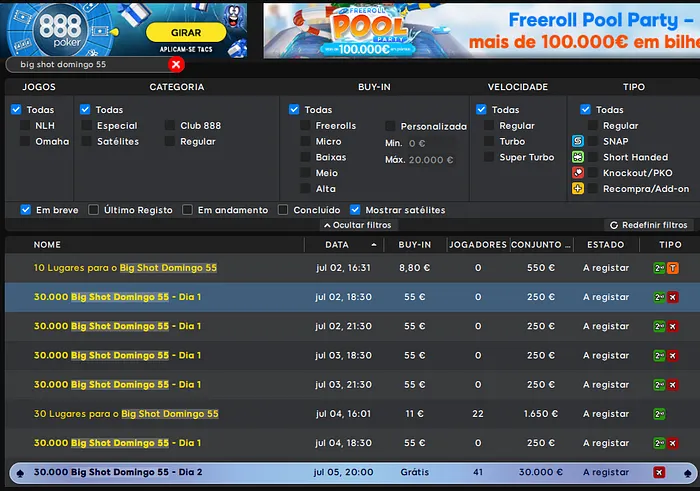Sort by CONJUNTO column header
Screen dimensions: 700x491
(541, 245)
